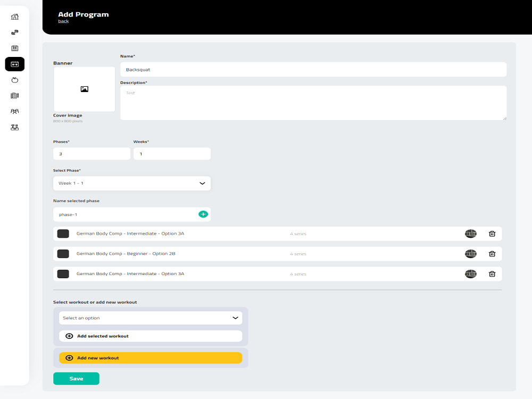
Task: Open the apple nutrition icon
Action: 14,80
